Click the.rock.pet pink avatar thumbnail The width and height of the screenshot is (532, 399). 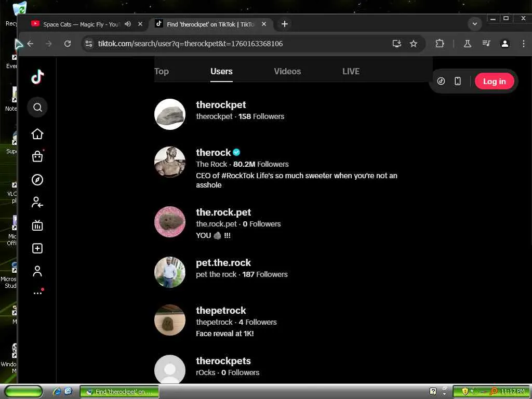click(x=170, y=222)
